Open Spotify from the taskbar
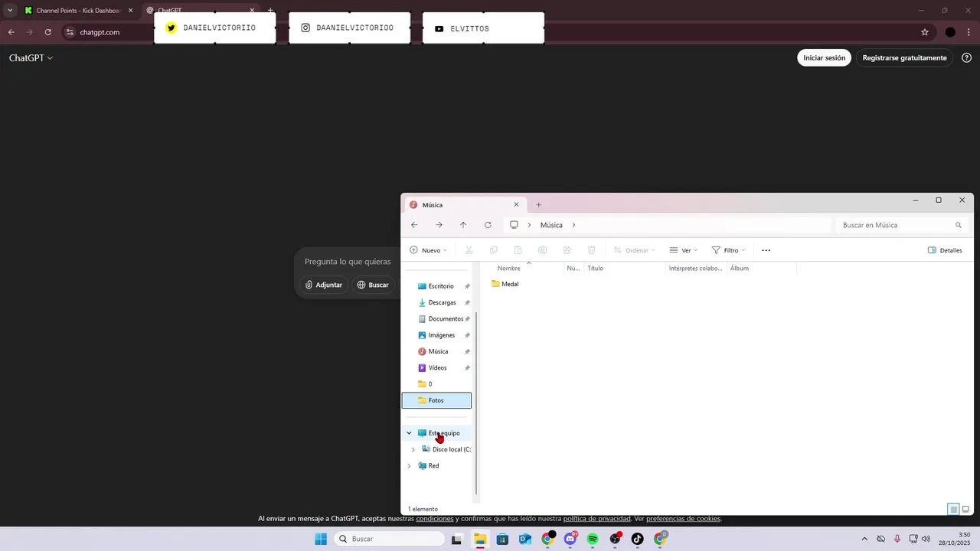This screenshot has width=980, height=551. (x=593, y=539)
